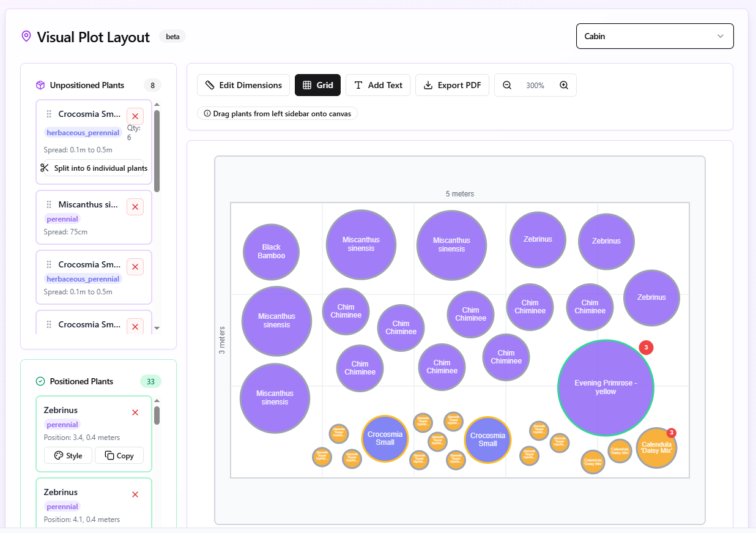Click the zoom in magnifier icon
The image size is (756, 533).
coord(564,85)
